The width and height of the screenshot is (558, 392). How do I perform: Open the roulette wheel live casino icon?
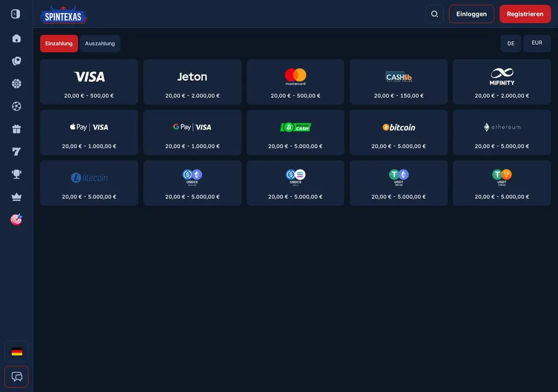(x=16, y=84)
